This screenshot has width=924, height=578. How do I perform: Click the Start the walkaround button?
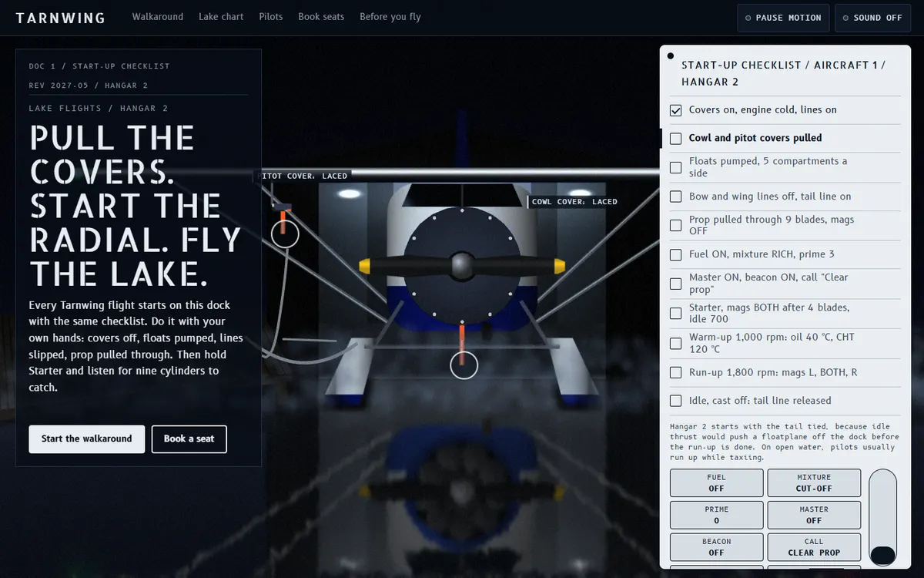[87, 439]
